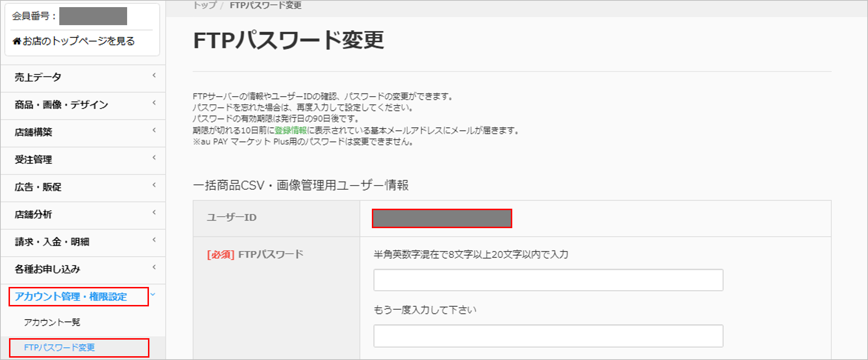The width and height of the screenshot is (868, 360).
Task: Click chevron next to 店舗分析
Action: (x=154, y=212)
